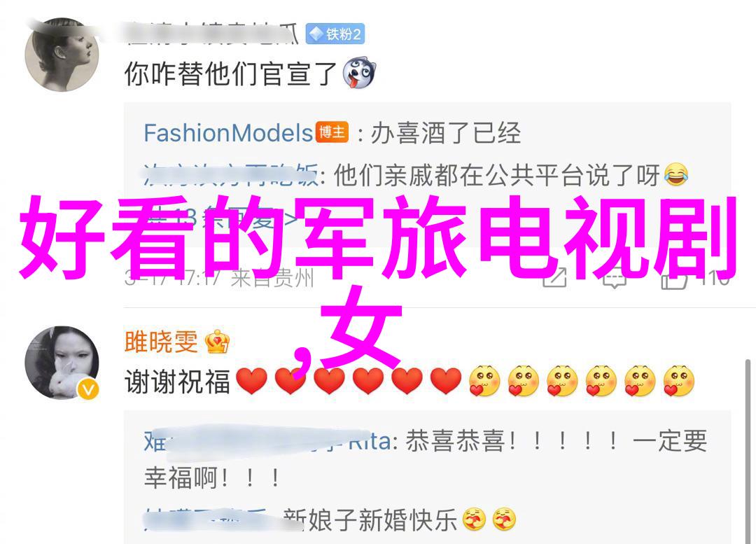Screen dimensions: 756x544
Task: Click the comment reply bubble icon
Action: point(615,278)
